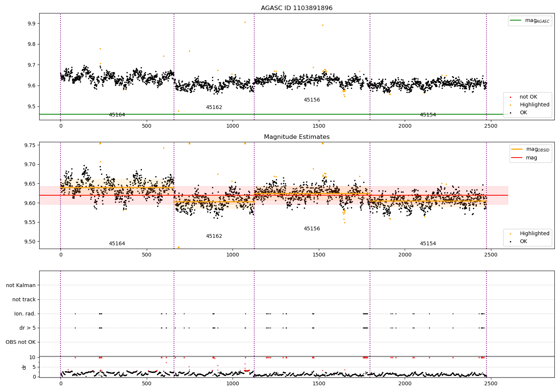This screenshot has height=392, width=560.
Task: Click the 10 tick on the dr axis
Action: pos(33,357)
